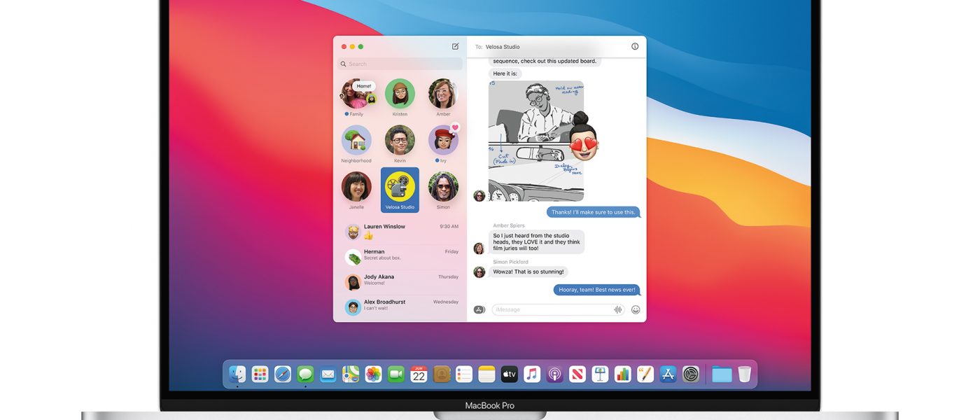
Task: Open the emoji picker smiley icon
Action: (x=636, y=309)
